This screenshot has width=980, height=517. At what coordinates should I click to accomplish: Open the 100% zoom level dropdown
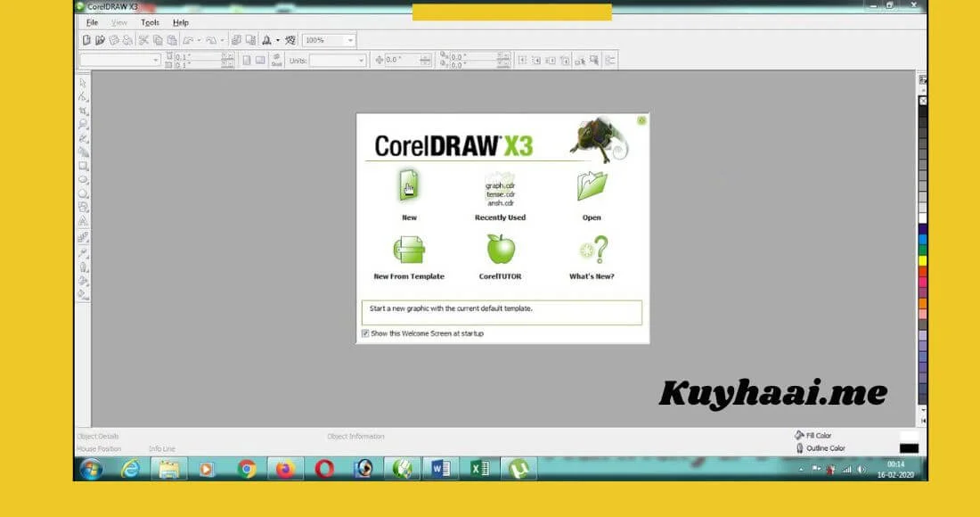click(350, 40)
